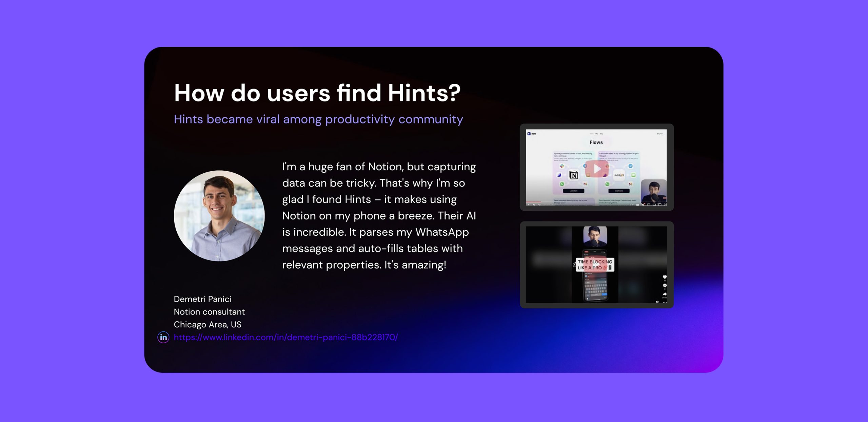Click the fullscreen icon on the Flows video
Image resolution: width=868 pixels, height=422 pixels.
(665, 205)
